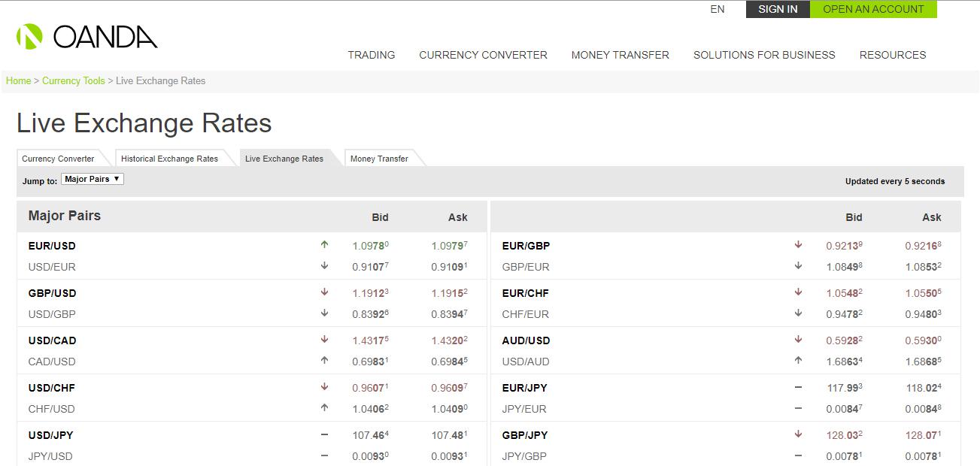
Task: Click the up arrow beside CHF/USD
Action: [324, 407]
